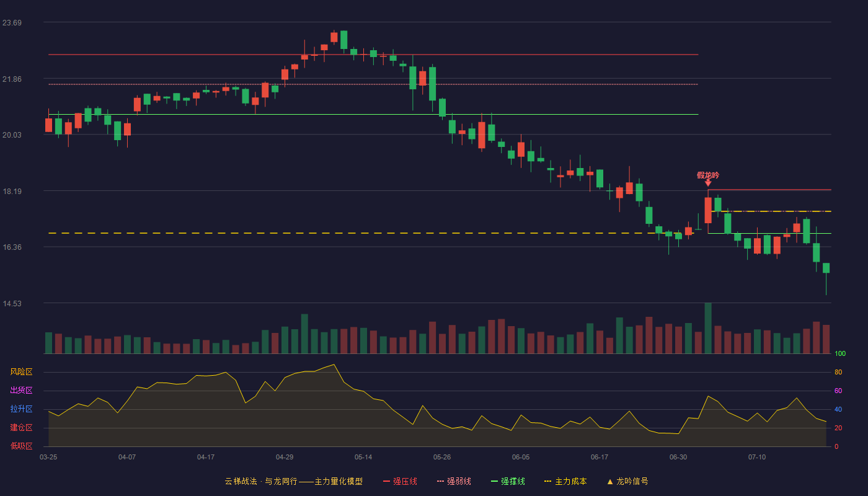The image size is (868, 496).
Task: Click the 21.86 price axis label
Action: pyautogui.click(x=12, y=79)
